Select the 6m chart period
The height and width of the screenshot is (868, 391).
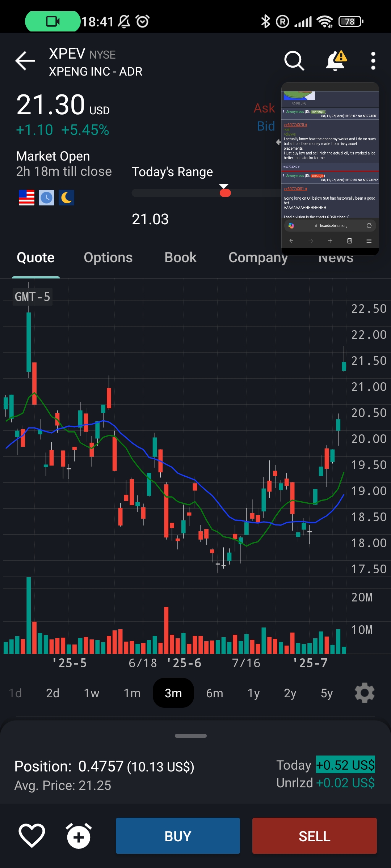coord(215,693)
